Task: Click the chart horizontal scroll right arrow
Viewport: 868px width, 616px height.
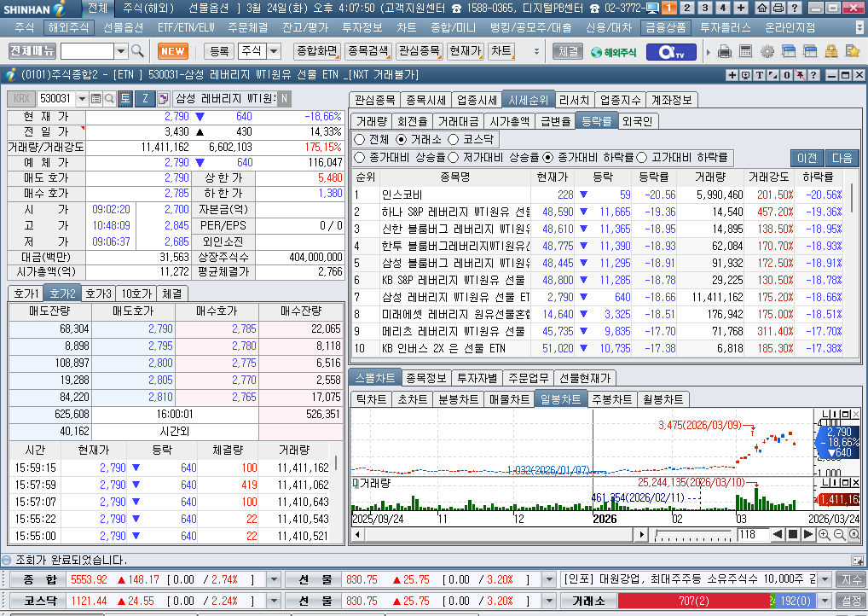Action: point(641,535)
